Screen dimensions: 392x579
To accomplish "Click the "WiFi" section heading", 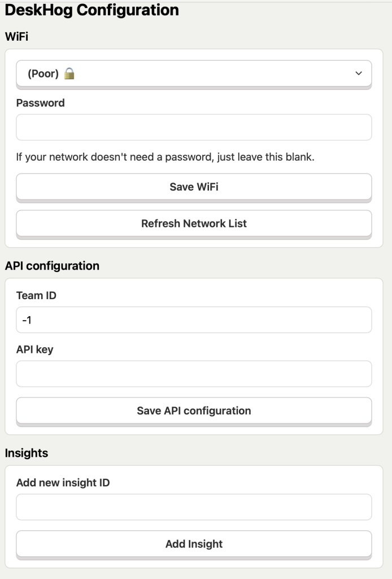I will pyautogui.click(x=17, y=37).
